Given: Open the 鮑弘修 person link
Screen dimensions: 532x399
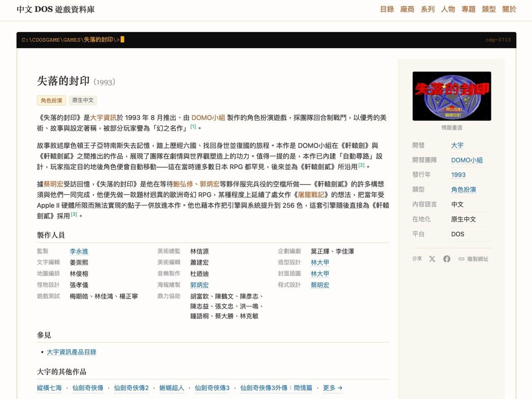Looking at the screenshot, I should click(x=183, y=184).
